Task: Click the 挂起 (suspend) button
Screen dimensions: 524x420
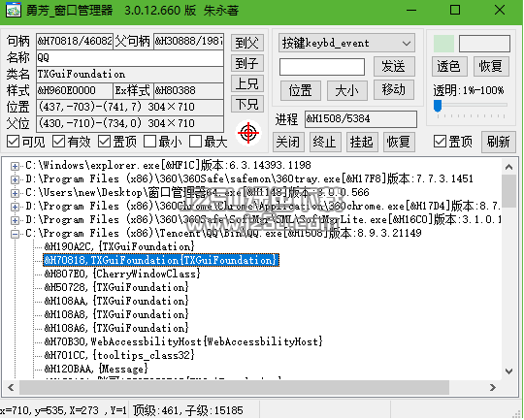Action: (x=362, y=142)
